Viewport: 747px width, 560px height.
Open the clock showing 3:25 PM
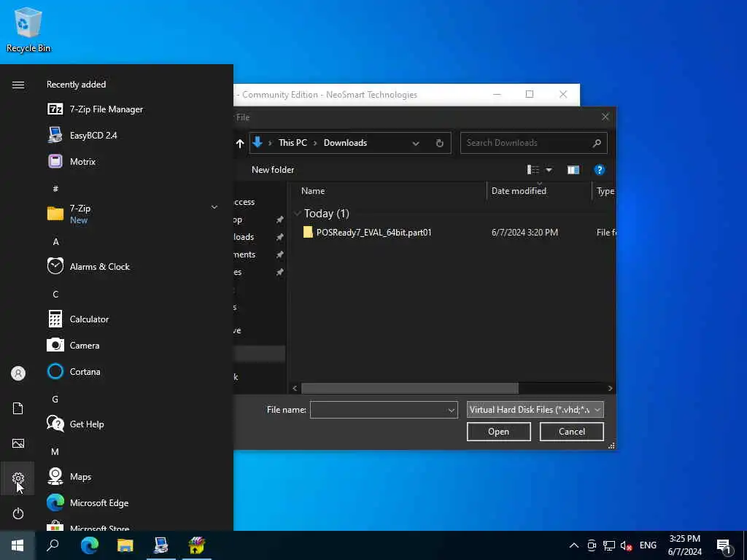point(684,545)
